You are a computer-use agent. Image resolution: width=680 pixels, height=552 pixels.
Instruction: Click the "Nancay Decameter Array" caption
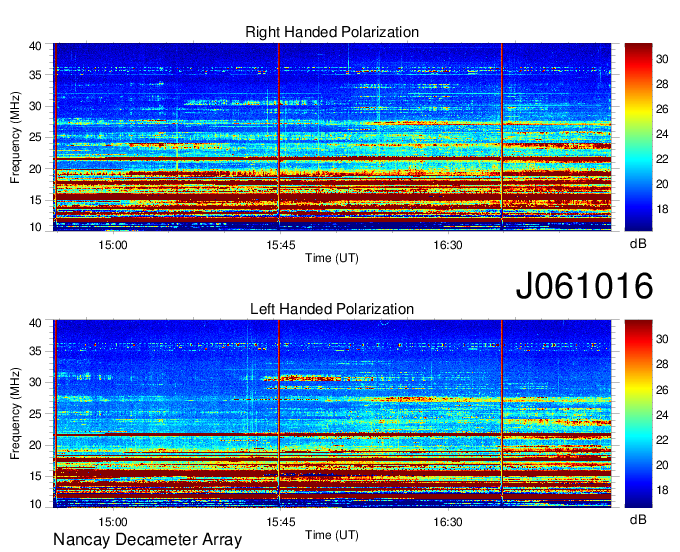(x=147, y=539)
